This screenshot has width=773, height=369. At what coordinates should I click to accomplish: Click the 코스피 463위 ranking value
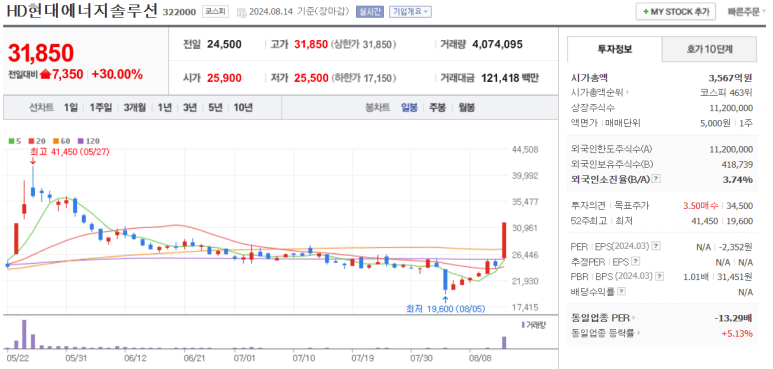(726, 92)
